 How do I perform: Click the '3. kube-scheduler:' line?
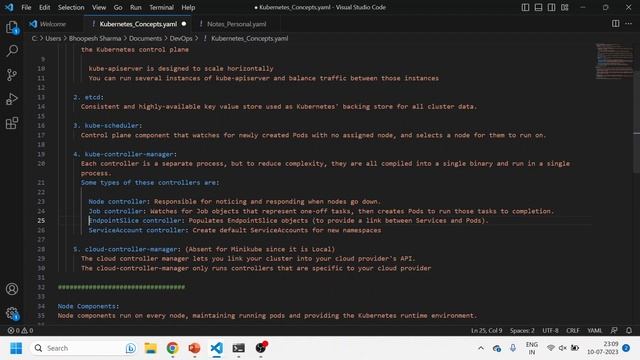(x=107, y=125)
